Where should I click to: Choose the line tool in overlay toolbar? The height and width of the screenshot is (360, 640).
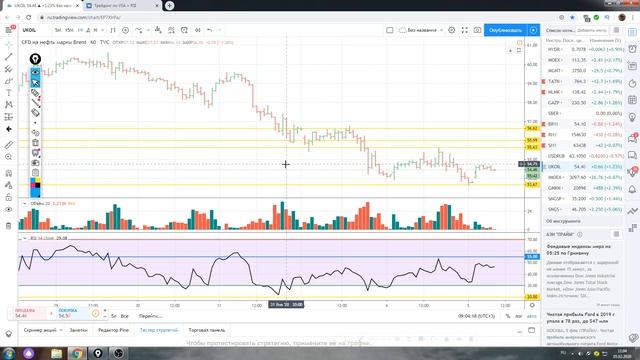(36, 102)
